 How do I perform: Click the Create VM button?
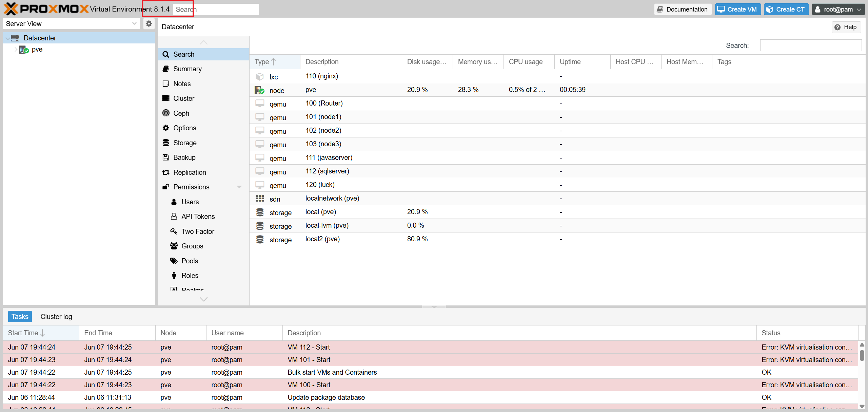point(738,10)
